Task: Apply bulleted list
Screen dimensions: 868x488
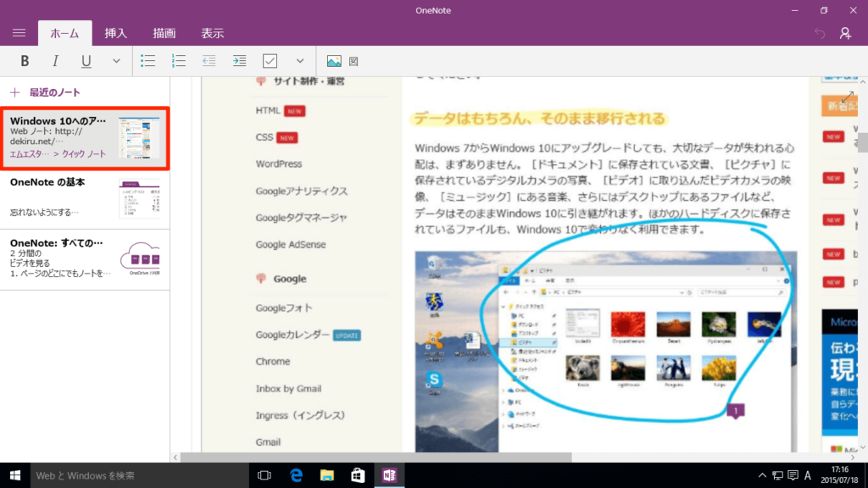Action: [x=147, y=61]
